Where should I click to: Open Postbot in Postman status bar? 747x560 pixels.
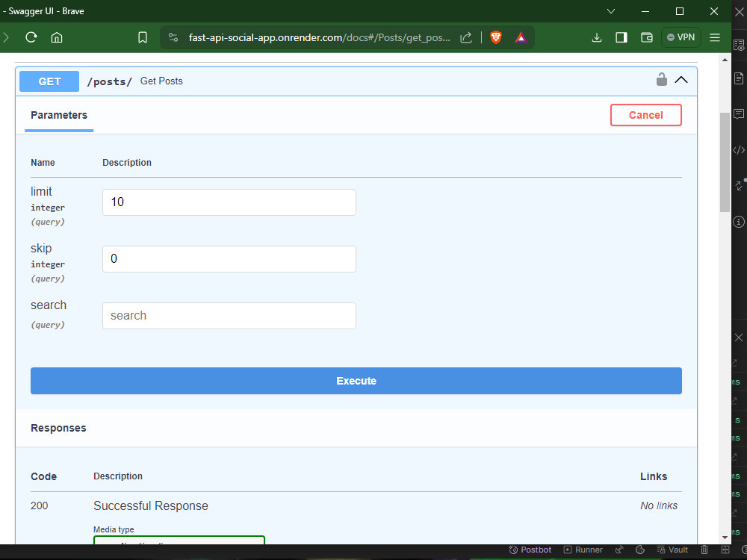pyautogui.click(x=530, y=550)
